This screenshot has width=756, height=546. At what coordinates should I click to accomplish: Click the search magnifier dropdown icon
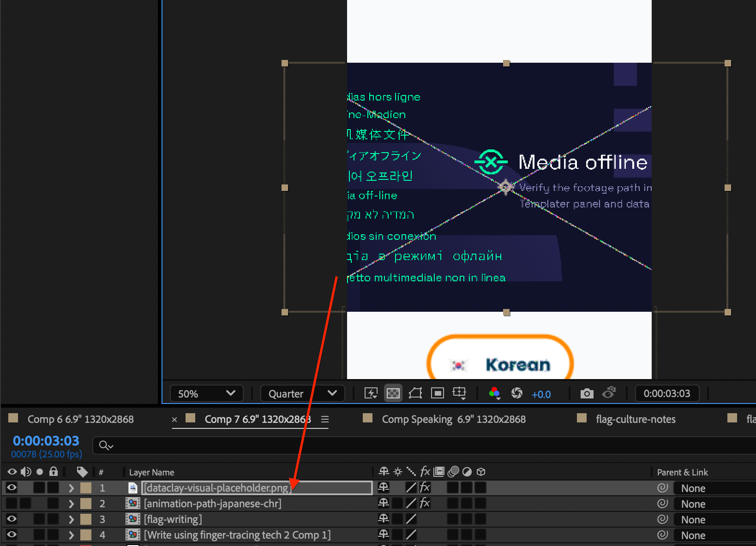106,445
